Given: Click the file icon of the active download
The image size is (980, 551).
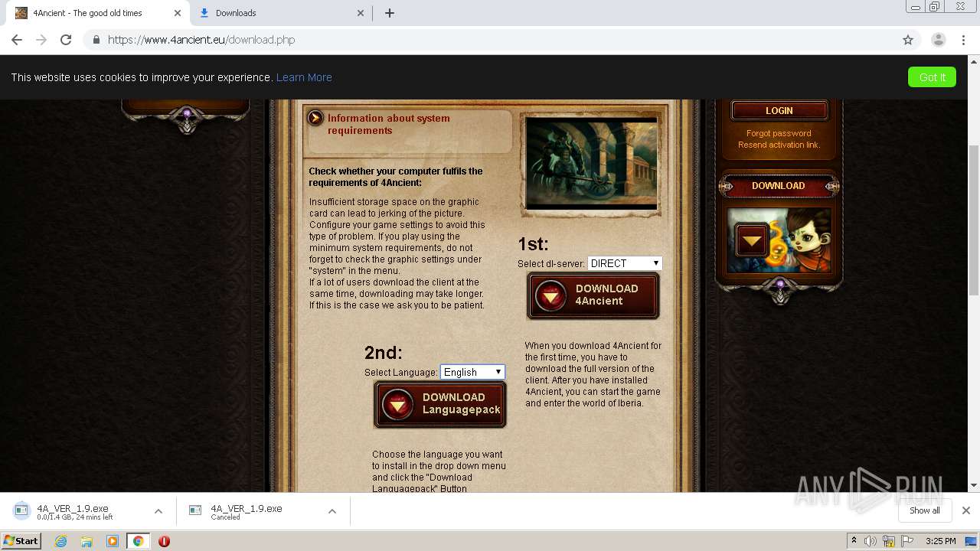Looking at the screenshot, I should [21, 510].
